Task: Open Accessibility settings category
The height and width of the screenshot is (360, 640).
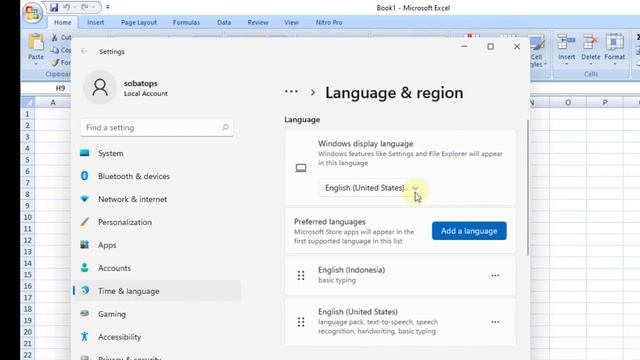Action: (x=157, y=337)
